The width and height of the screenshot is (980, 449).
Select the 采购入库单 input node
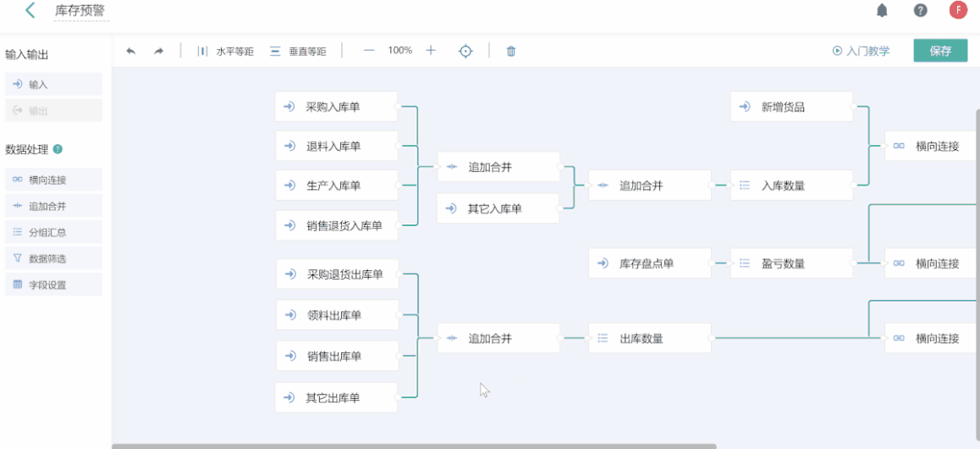(x=336, y=107)
